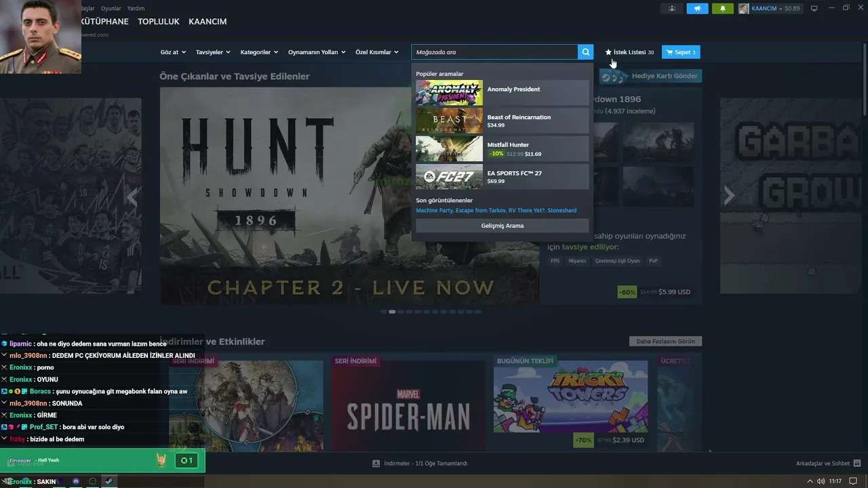The height and width of the screenshot is (488, 868).
Task: Expand the Tavsiyeler menu
Action: click(x=213, y=52)
